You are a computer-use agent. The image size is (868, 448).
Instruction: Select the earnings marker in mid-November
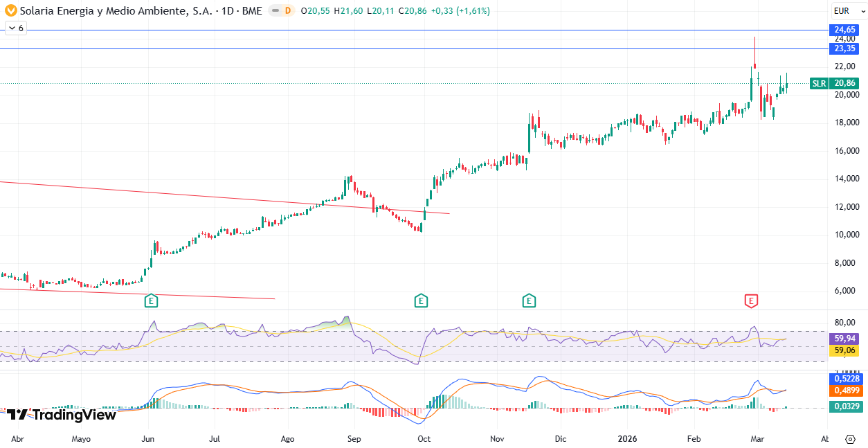pos(529,301)
